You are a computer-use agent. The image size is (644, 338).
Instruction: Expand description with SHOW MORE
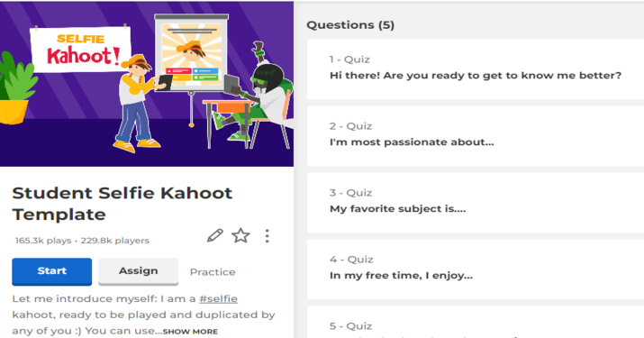click(190, 332)
